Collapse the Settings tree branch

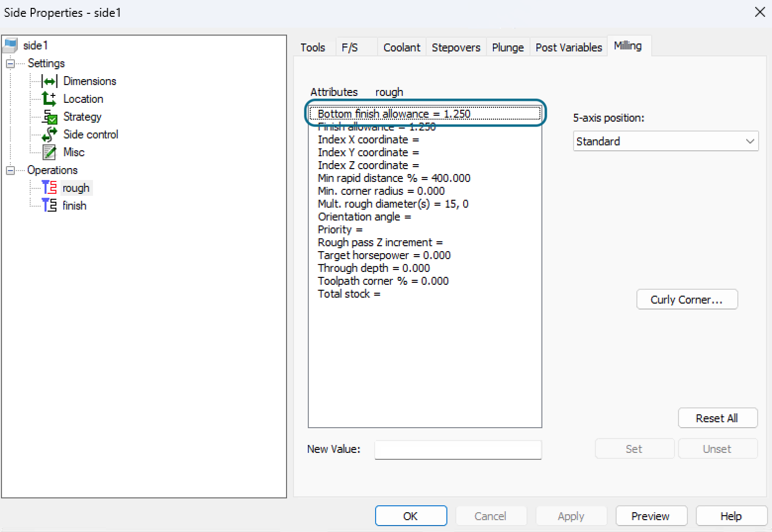(x=10, y=63)
